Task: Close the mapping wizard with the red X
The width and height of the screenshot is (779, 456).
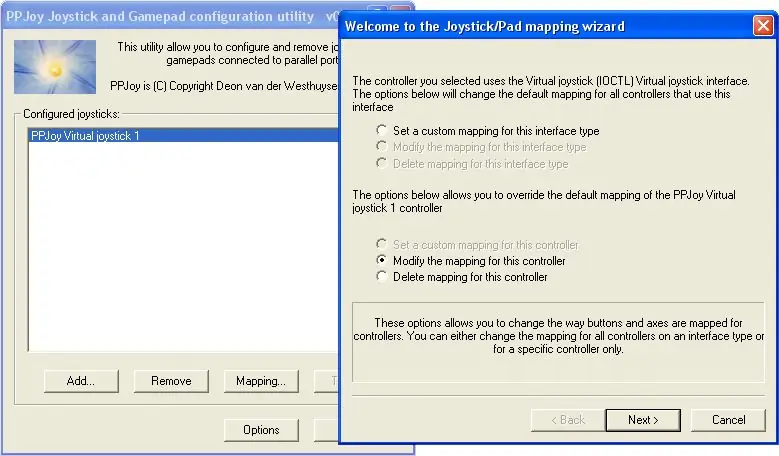Action: [x=763, y=25]
